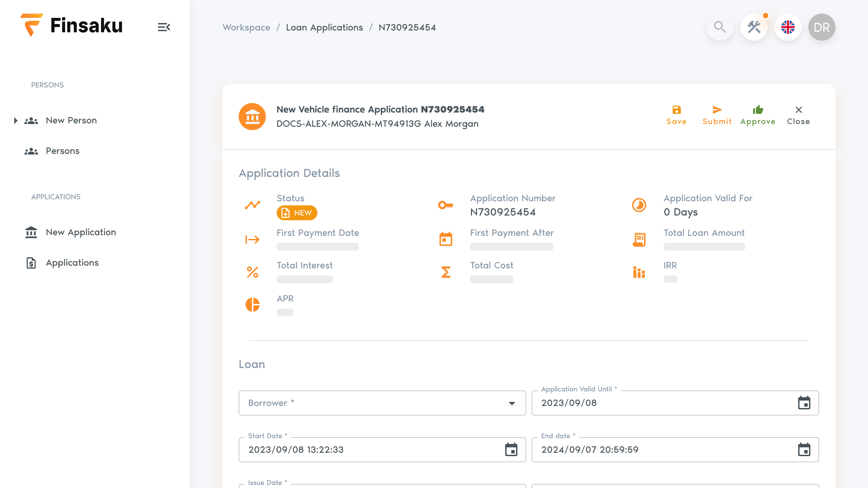Close the application form
The width and height of the screenshot is (868, 488).
798,116
